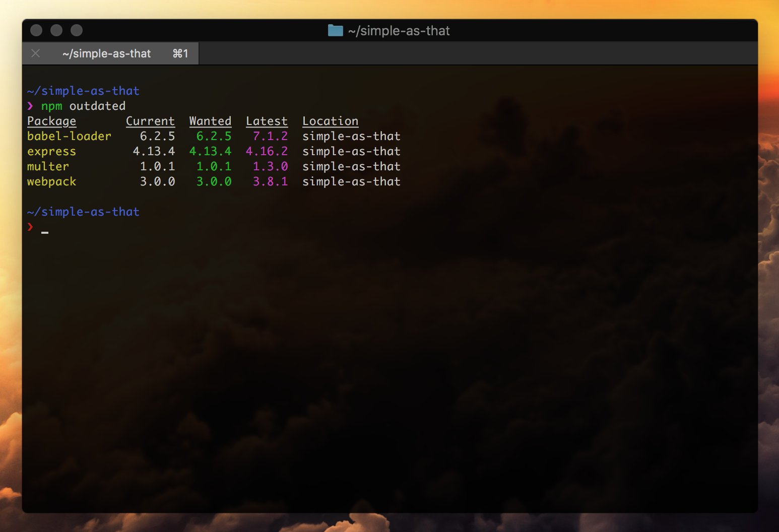Screen dimensions: 779x532
Task: Click the magenta prompt arrow before npm
Action: [x=30, y=106]
